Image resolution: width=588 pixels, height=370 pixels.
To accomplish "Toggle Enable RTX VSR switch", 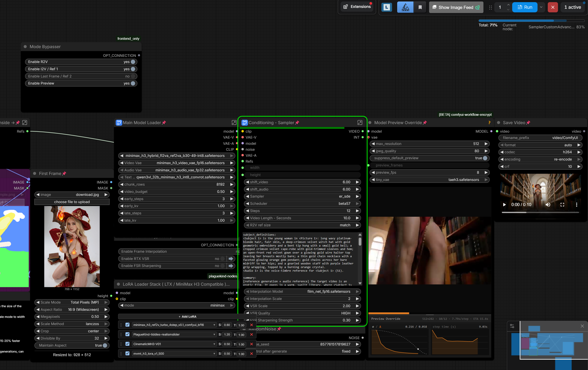I will click(x=222, y=259).
